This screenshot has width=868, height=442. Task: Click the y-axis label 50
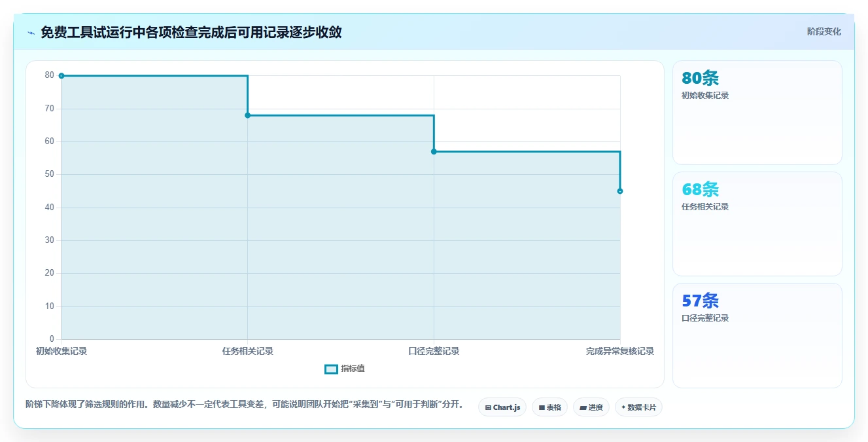[x=50, y=174]
